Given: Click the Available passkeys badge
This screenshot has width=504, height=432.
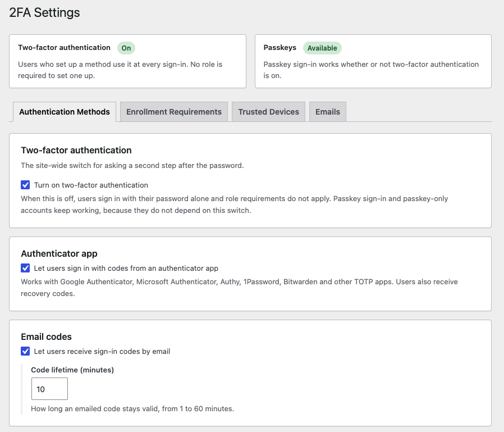Looking at the screenshot, I should [x=322, y=48].
